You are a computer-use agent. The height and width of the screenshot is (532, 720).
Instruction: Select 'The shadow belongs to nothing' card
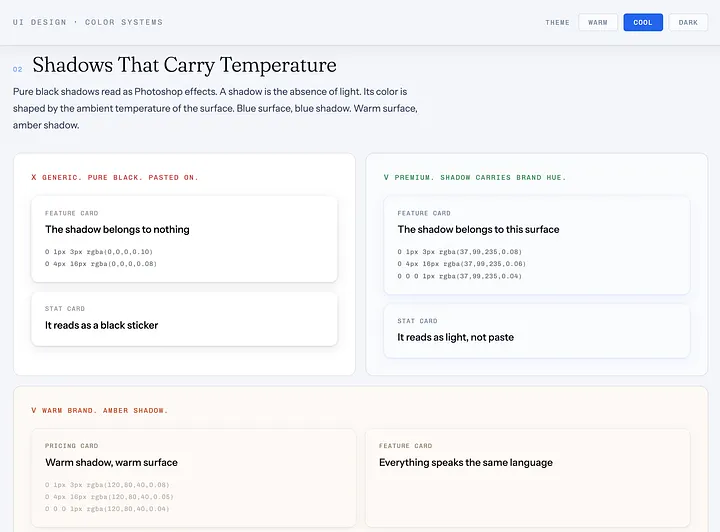tap(184, 239)
